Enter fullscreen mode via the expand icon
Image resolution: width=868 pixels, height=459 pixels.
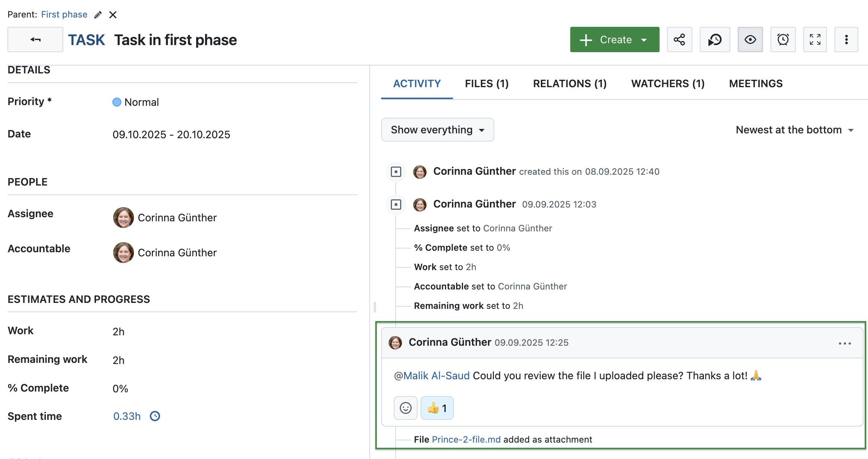(x=815, y=39)
